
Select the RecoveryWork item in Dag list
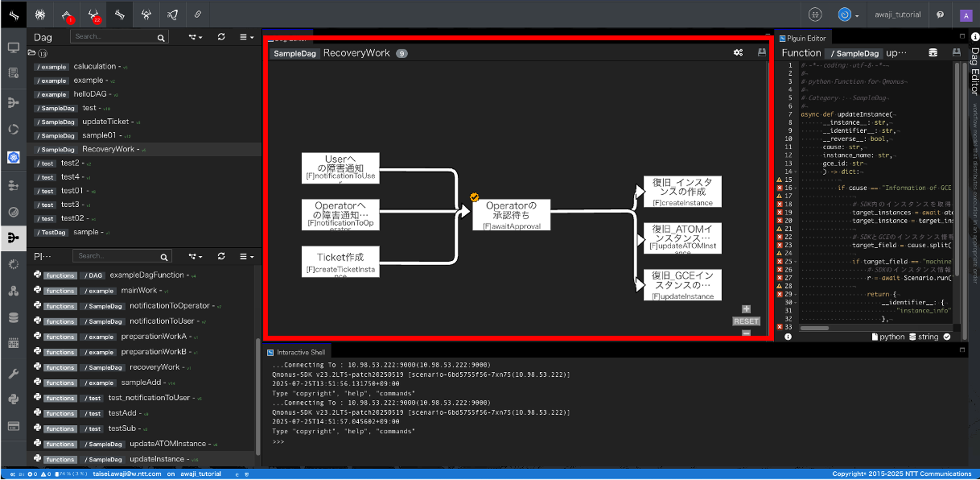point(108,149)
